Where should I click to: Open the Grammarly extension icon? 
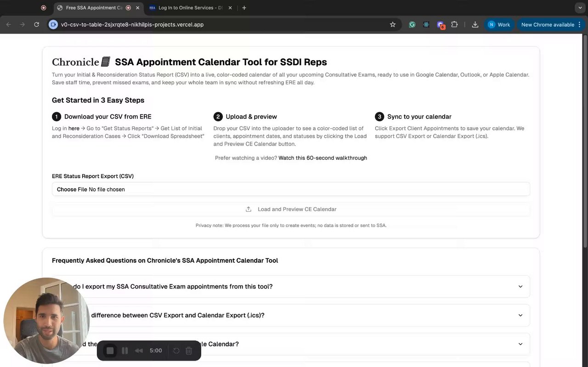(x=412, y=24)
